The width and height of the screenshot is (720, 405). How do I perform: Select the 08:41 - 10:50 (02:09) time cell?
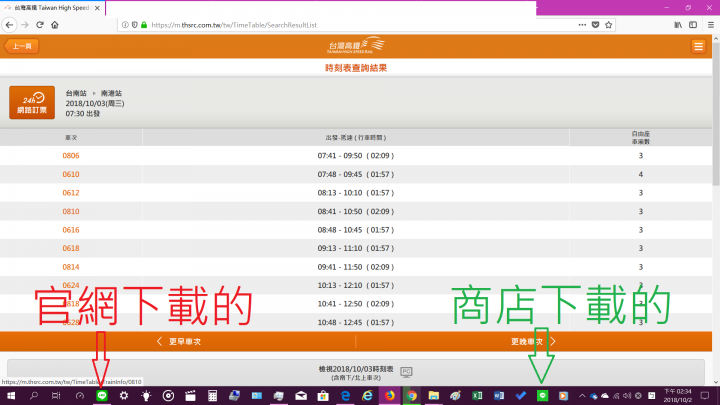pyautogui.click(x=356, y=212)
